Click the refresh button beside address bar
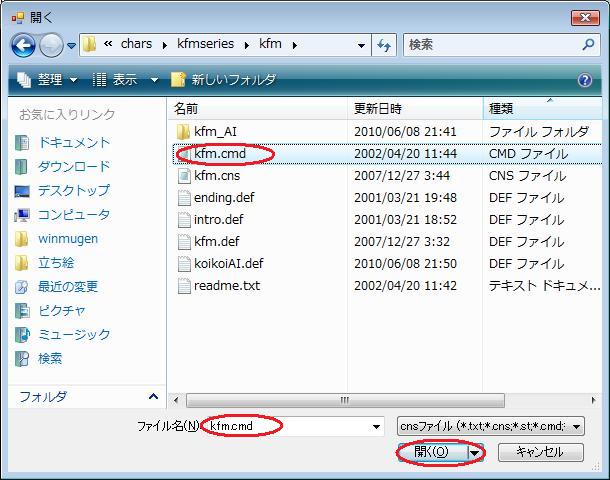The image size is (610, 480). point(384,46)
